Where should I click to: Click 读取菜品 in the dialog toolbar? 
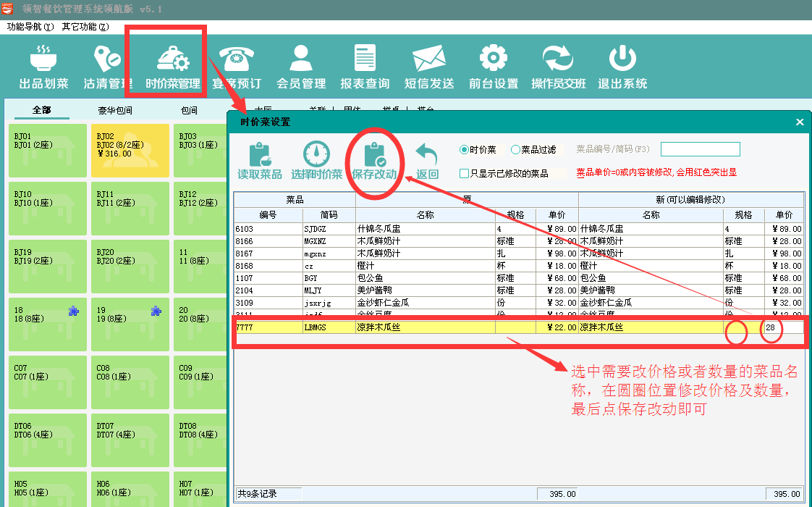point(260,161)
